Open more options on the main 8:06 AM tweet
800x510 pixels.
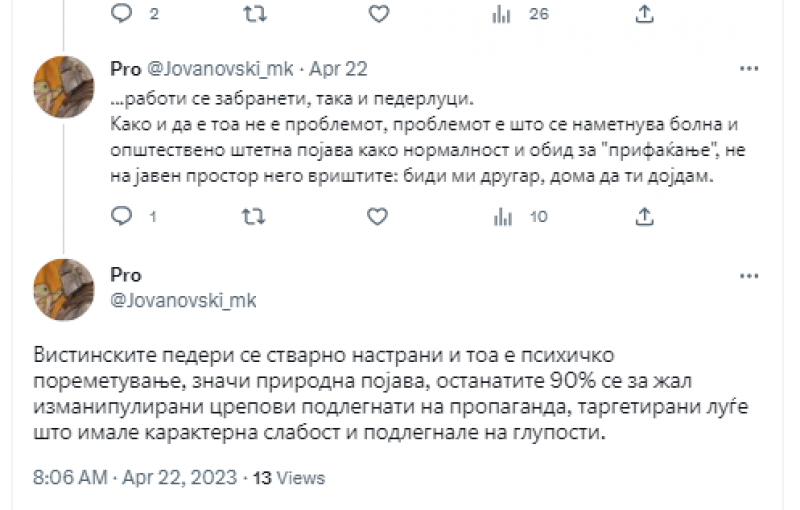click(x=748, y=275)
